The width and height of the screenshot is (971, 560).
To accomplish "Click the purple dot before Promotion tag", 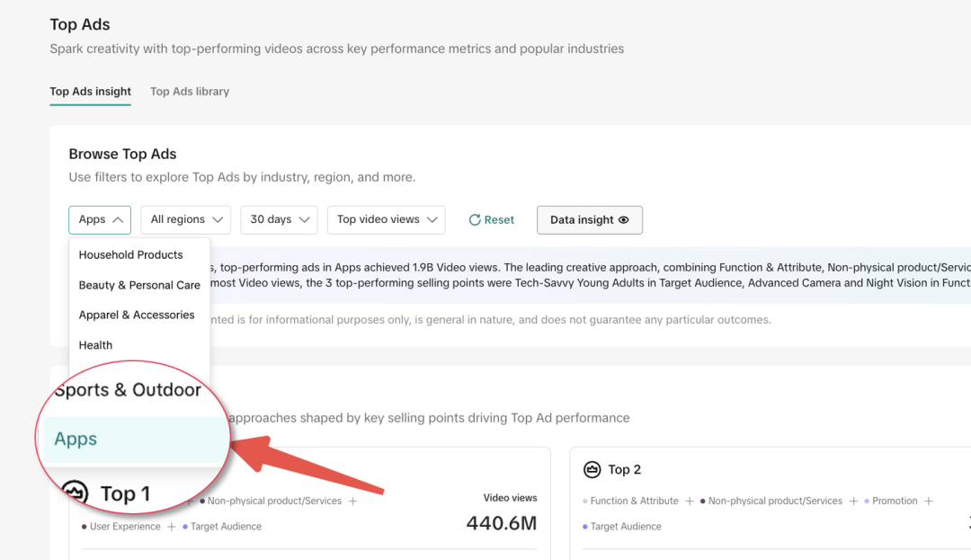I will pyautogui.click(x=867, y=502).
